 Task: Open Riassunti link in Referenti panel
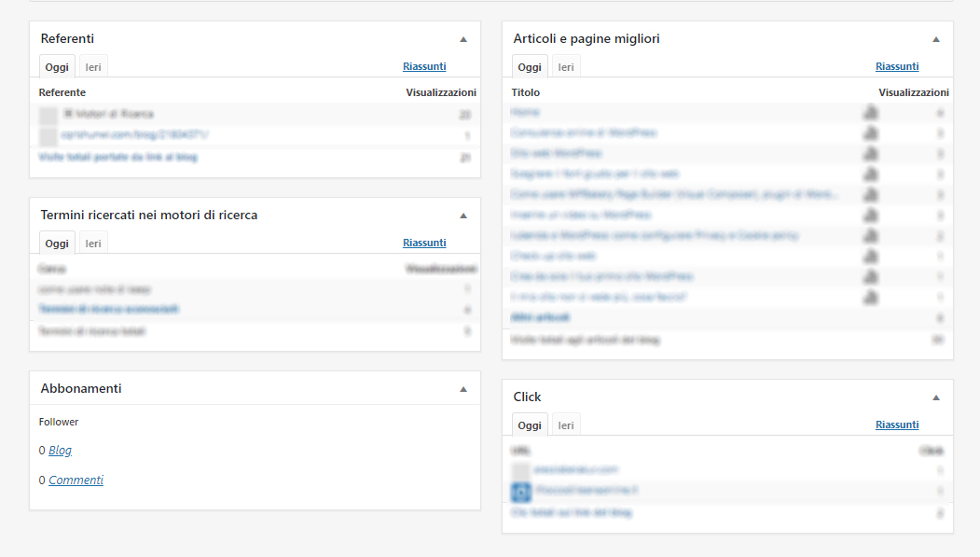424,66
